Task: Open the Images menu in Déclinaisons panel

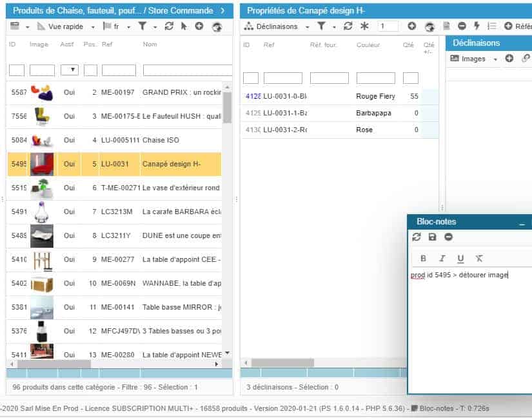Action: coord(474,59)
